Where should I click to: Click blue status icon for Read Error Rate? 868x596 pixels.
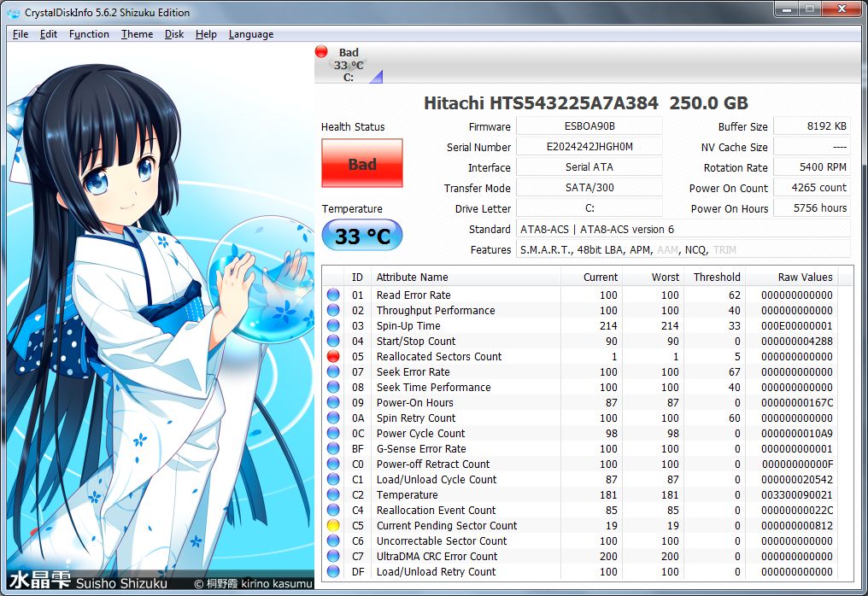click(x=333, y=295)
